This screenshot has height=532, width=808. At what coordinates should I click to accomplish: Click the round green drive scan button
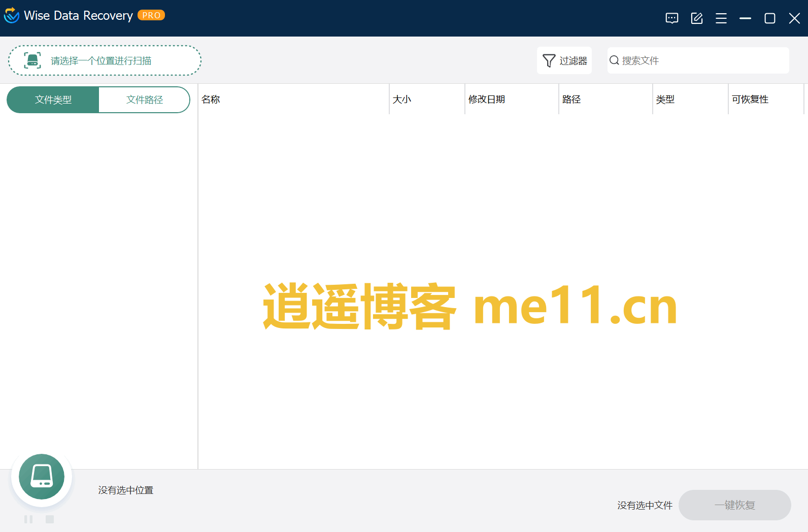click(x=42, y=477)
